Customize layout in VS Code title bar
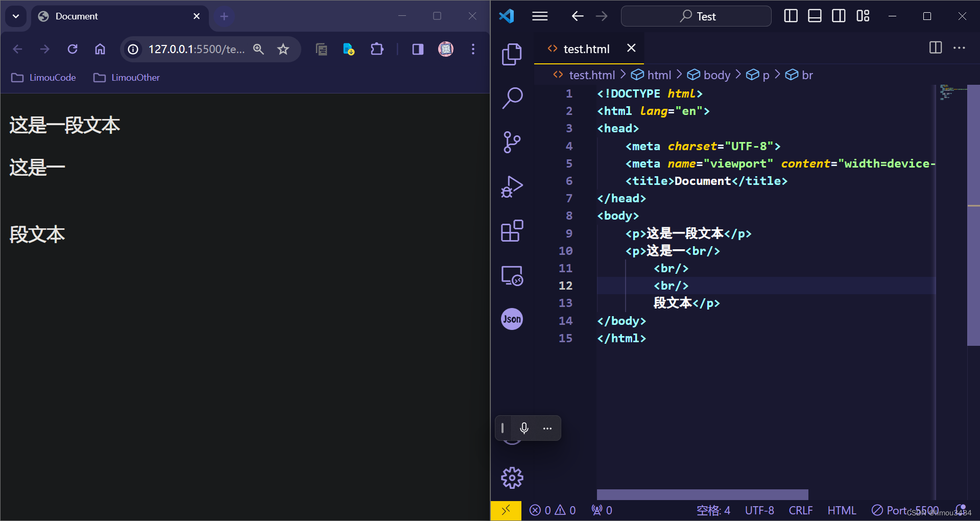 (863, 16)
